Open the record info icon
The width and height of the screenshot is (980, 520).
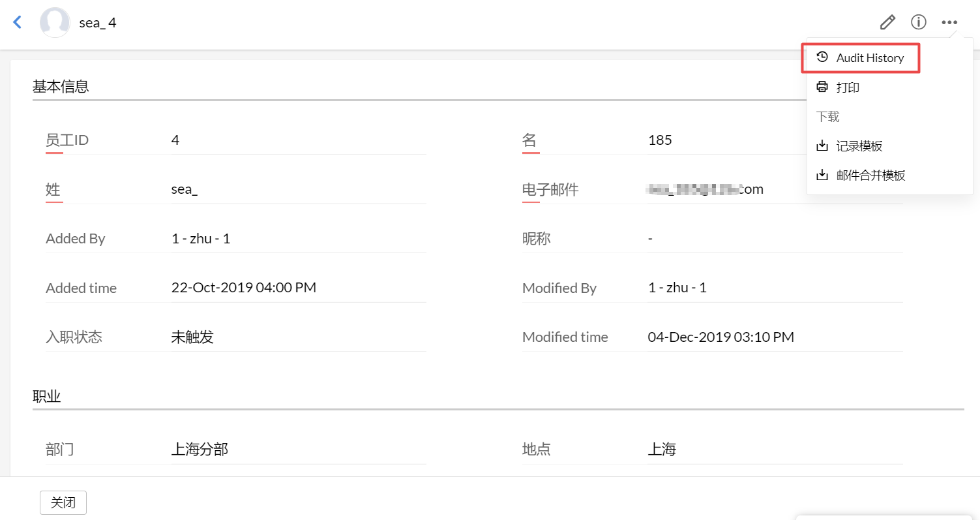919,22
